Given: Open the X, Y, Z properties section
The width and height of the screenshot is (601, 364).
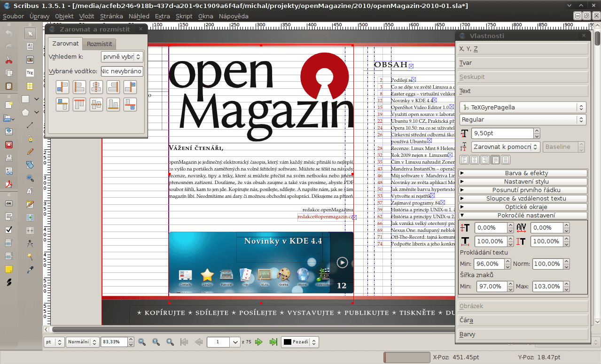Looking at the screenshot, I should click(x=523, y=49).
